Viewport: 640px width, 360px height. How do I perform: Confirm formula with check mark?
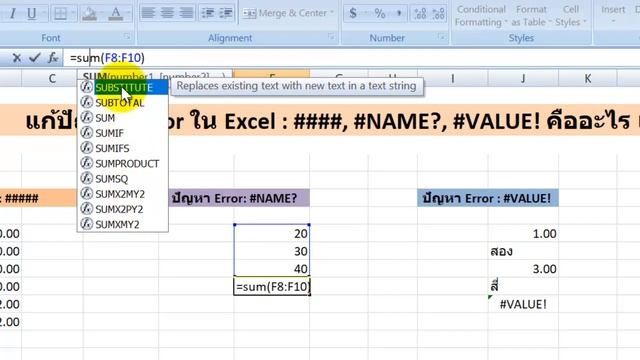tap(35, 58)
